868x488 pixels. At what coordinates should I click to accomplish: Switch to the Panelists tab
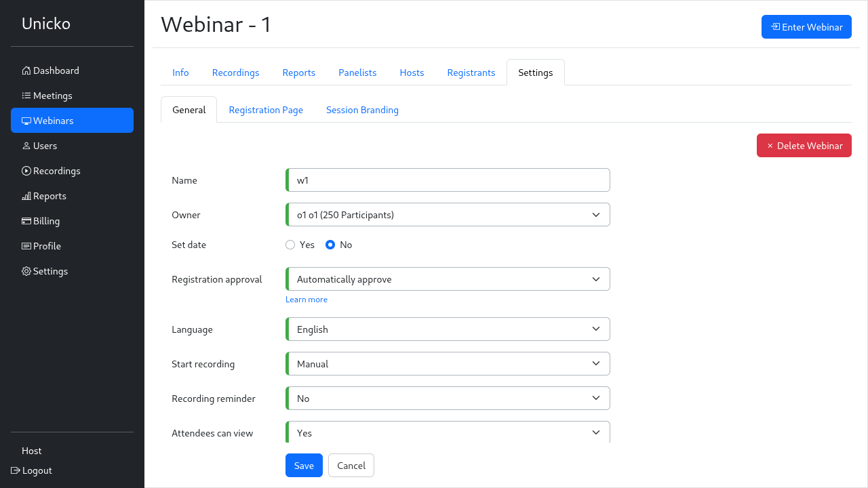[357, 73]
